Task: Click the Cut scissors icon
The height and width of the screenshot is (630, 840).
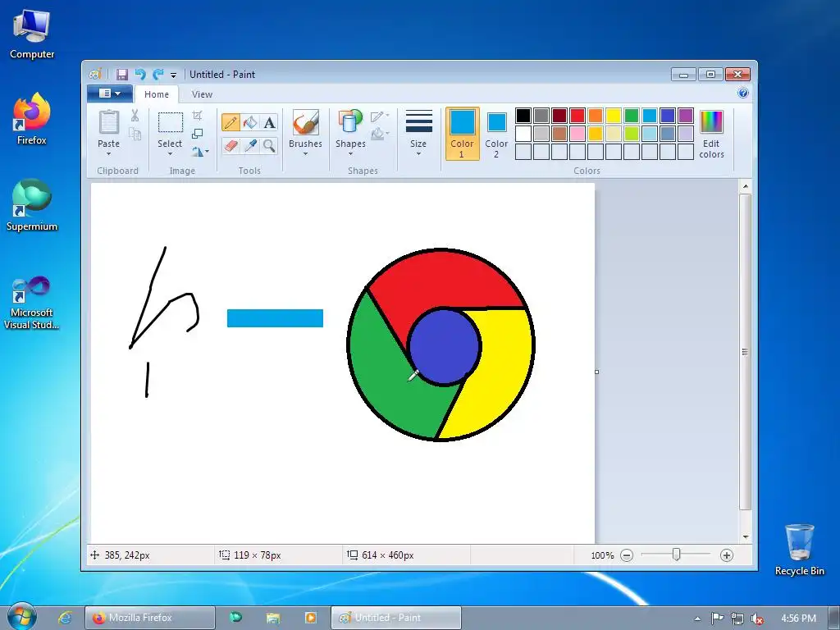Action: (x=135, y=115)
